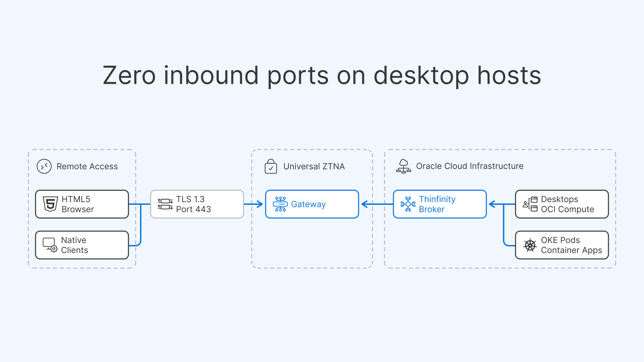This screenshot has width=644, height=362.
Task: Click the Native Clients monitor-gear icon
Action: [x=50, y=245]
